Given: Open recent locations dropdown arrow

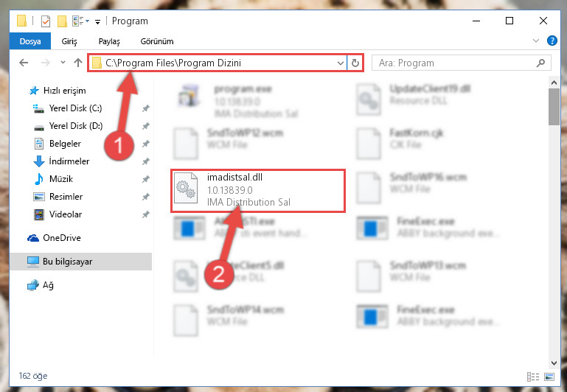Looking at the screenshot, I should click(x=63, y=63).
